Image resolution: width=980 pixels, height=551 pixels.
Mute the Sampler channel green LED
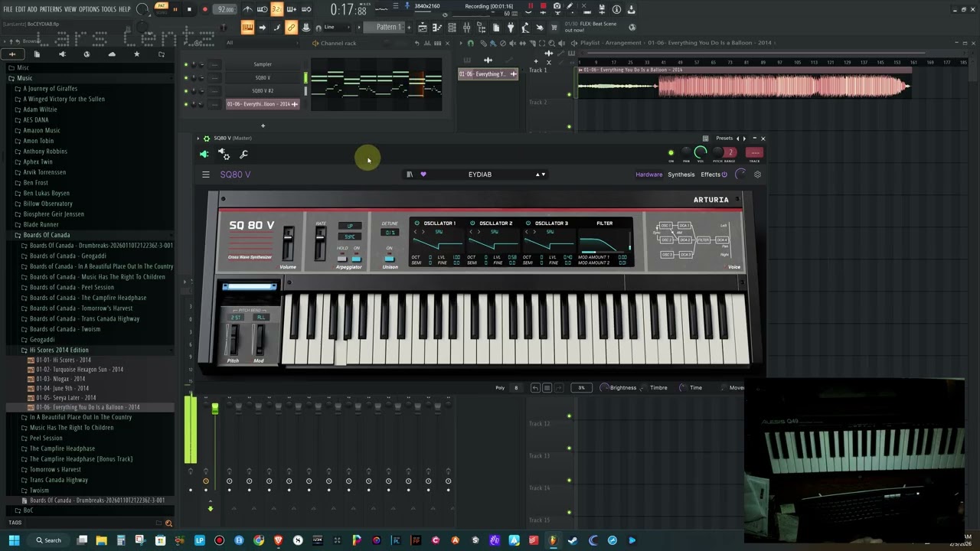tap(185, 64)
